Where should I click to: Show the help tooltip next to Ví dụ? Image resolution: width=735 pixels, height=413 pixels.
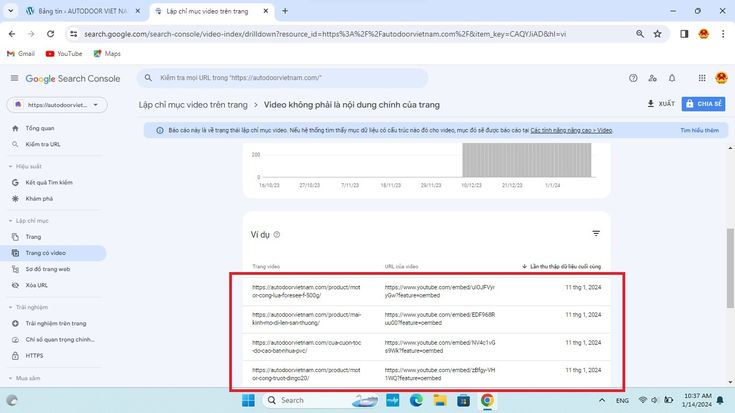(x=277, y=234)
